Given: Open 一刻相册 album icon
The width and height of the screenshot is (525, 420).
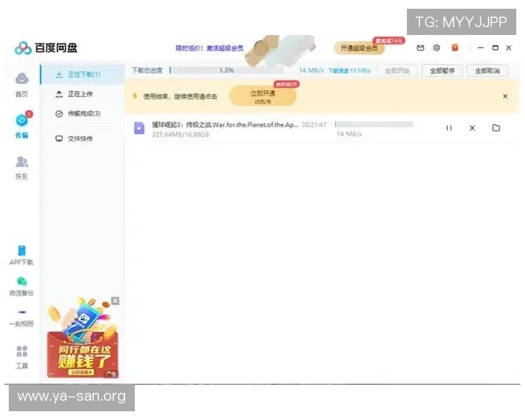Looking at the screenshot, I should coord(22,312).
